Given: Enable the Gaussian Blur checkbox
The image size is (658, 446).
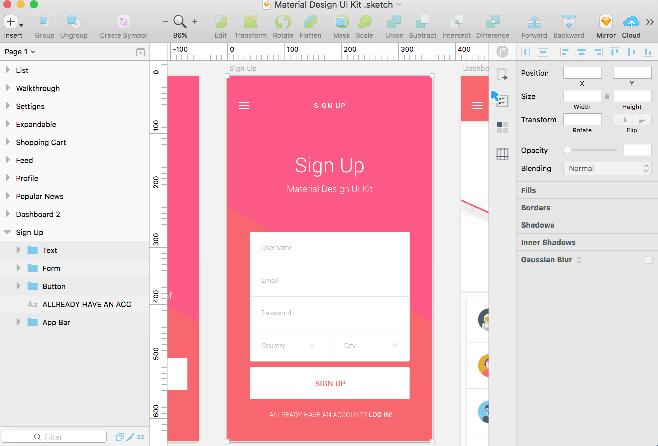Looking at the screenshot, I should [x=648, y=260].
